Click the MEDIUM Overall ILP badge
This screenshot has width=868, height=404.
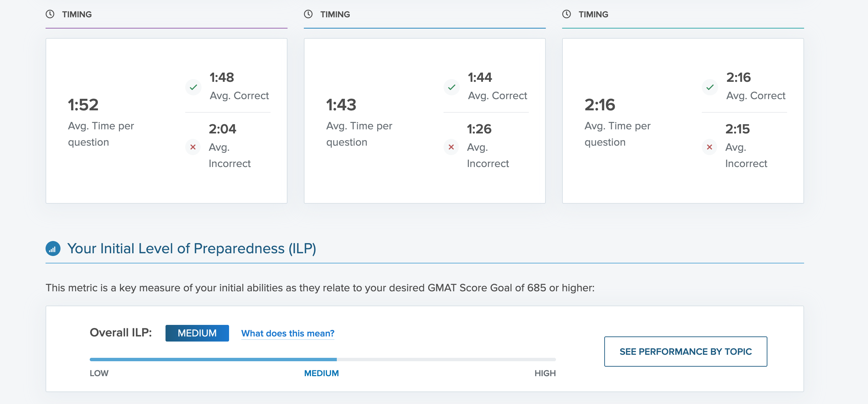pyautogui.click(x=197, y=333)
